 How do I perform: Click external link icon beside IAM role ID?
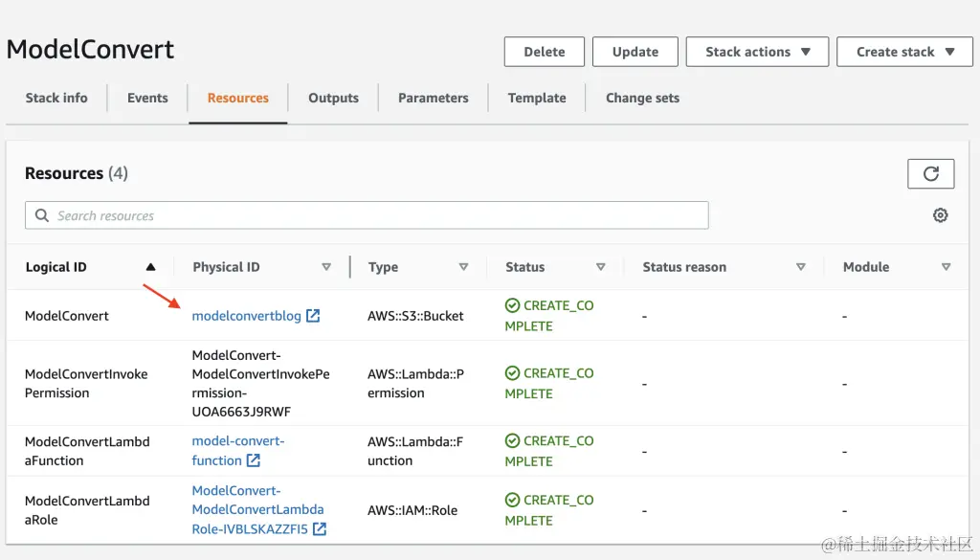click(320, 529)
